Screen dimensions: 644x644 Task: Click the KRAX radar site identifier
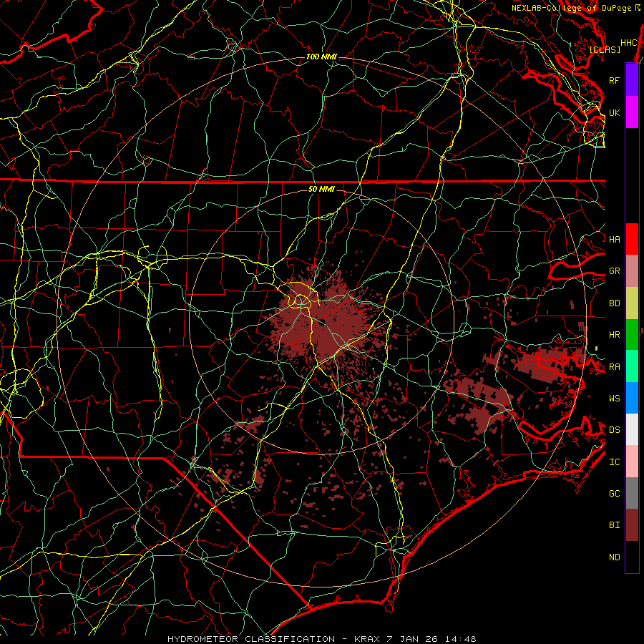pos(367,639)
